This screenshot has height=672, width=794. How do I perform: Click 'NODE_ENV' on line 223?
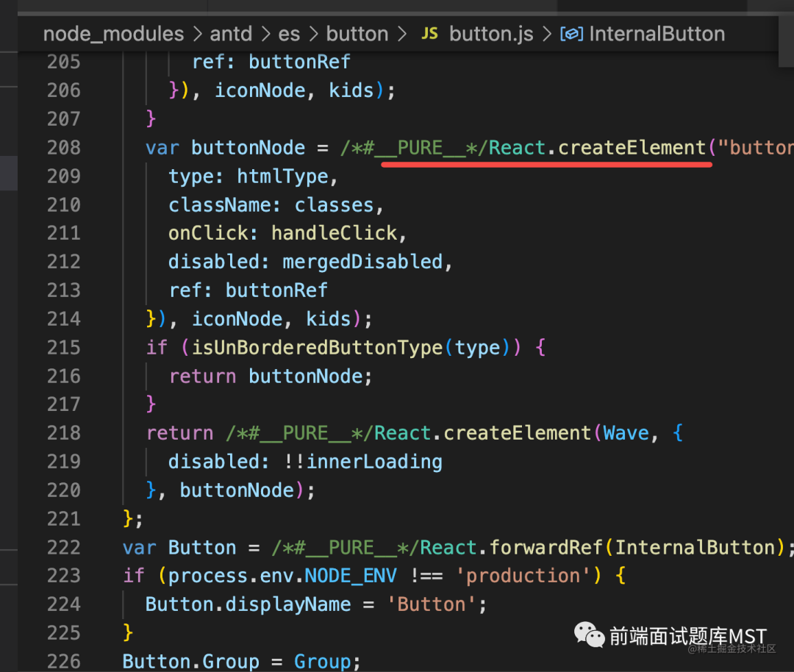point(351,576)
